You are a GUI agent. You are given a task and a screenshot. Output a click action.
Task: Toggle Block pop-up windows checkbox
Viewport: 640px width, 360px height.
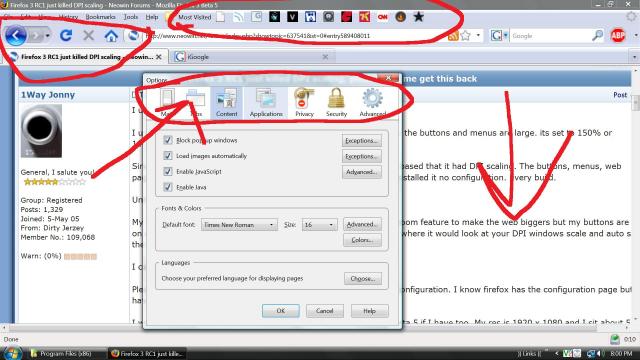[x=167, y=140]
